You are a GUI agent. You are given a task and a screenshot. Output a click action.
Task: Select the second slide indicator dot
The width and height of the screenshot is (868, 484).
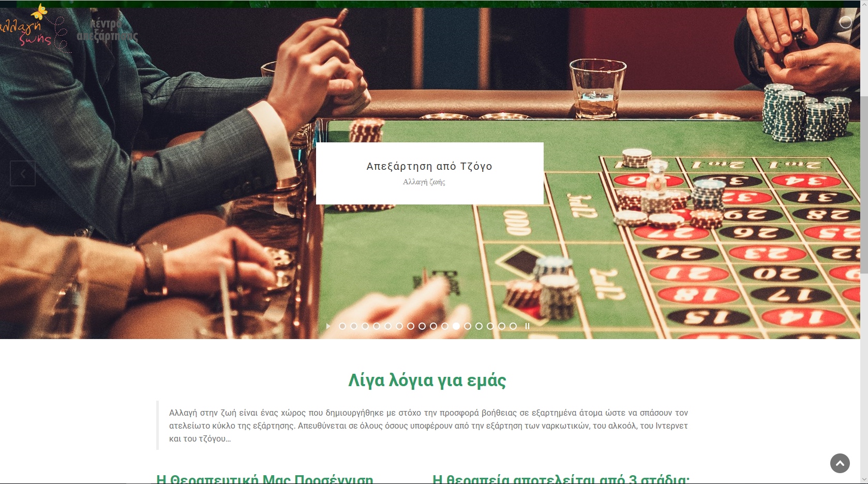pos(354,326)
